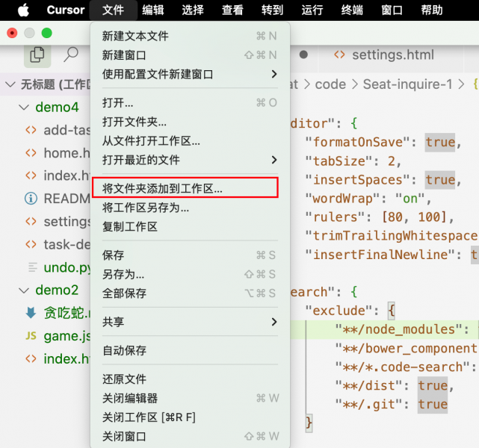Select 打开... menu entry
This screenshot has height=448, width=479.
point(190,103)
